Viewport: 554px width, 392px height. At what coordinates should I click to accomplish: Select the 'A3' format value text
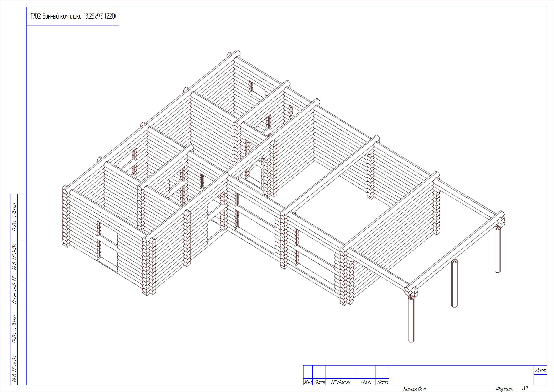(x=525, y=389)
